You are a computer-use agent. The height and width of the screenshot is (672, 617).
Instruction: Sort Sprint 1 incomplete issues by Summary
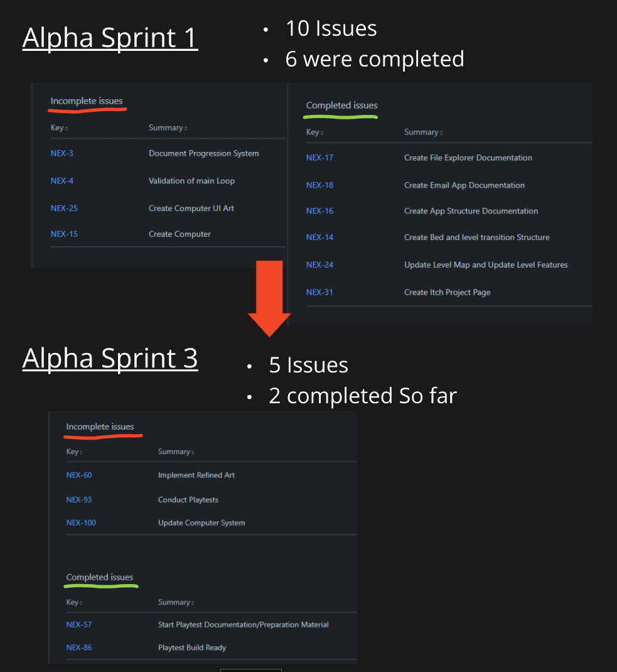click(168, 127)
